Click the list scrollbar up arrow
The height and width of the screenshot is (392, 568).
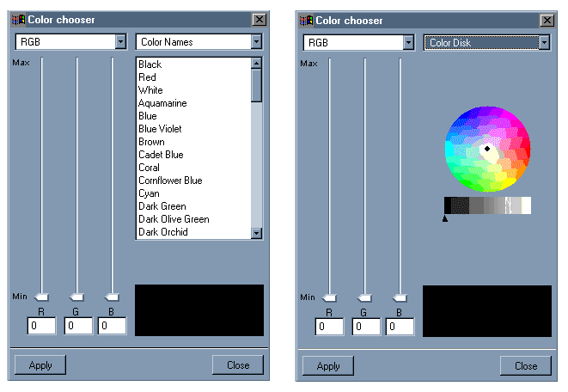(256, 64)
